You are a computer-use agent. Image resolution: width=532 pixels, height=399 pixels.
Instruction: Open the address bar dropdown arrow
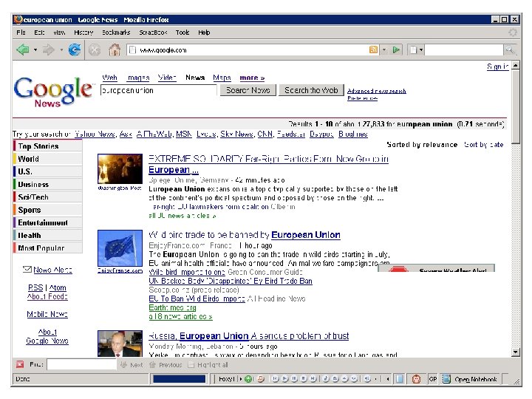pyautogui.click(x=384, y=50)
